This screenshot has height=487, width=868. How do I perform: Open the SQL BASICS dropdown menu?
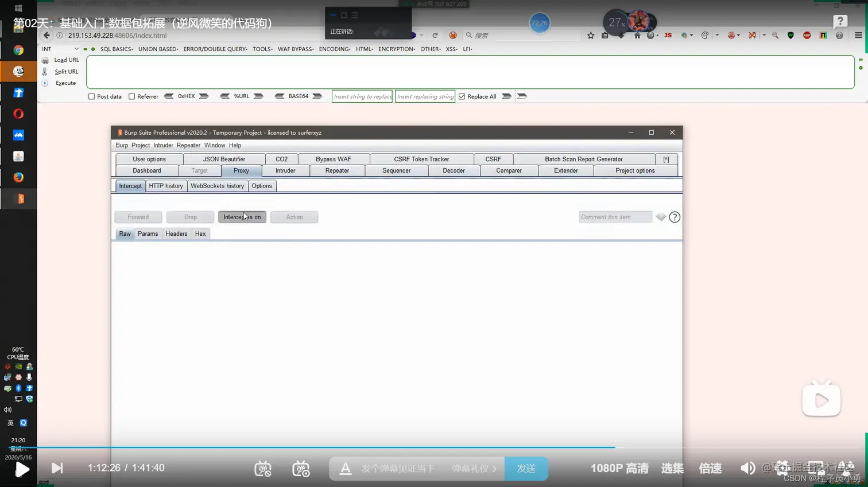[117, 49]
